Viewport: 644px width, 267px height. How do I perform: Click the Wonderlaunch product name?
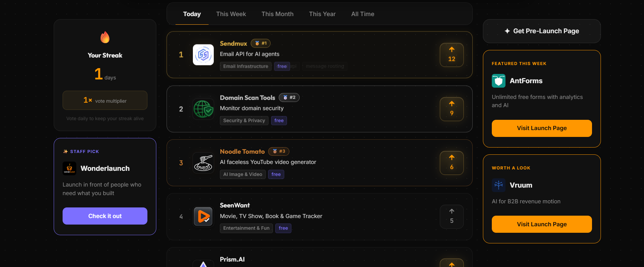(x=105, y=168)
